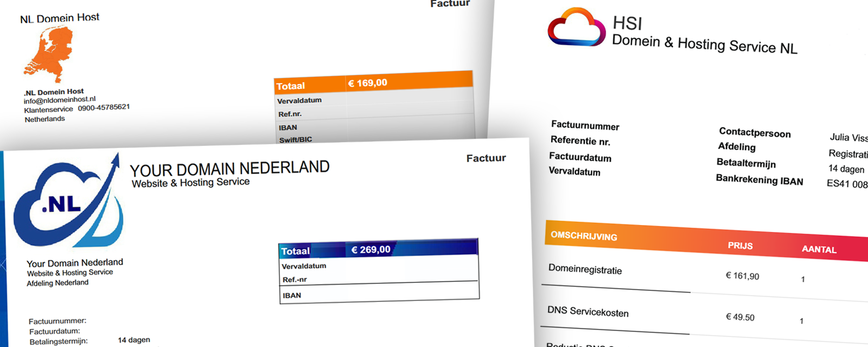Viewport: 868px width, 347px height.
Task: Select the '€ 269,00' amount
Action: pos(371,250)
